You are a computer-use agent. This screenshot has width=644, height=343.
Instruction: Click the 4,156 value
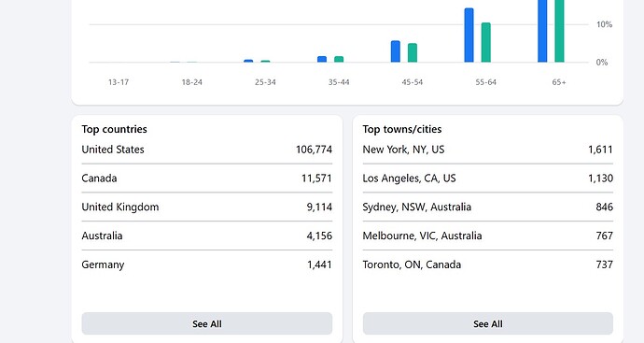tap(319, 236)
